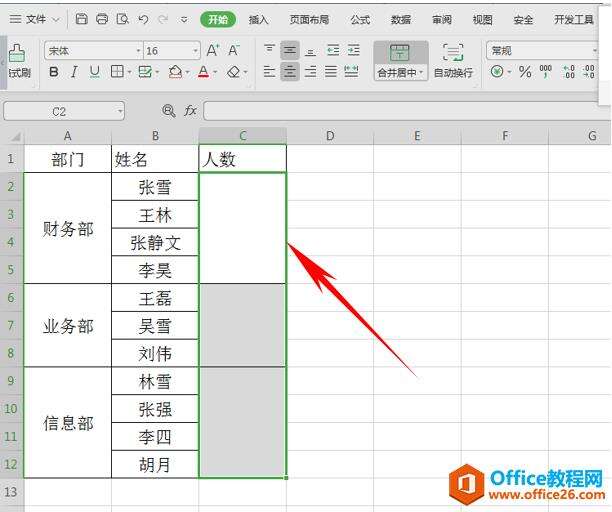
Task: Redo the last action
Action: coord(163,19)
